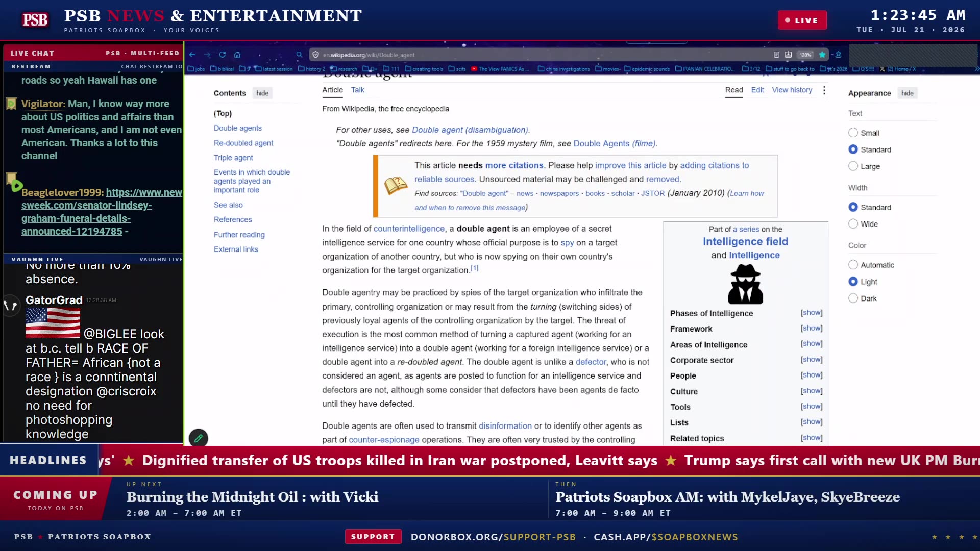Open the 'research' bookmark folder

pos(344,69)
